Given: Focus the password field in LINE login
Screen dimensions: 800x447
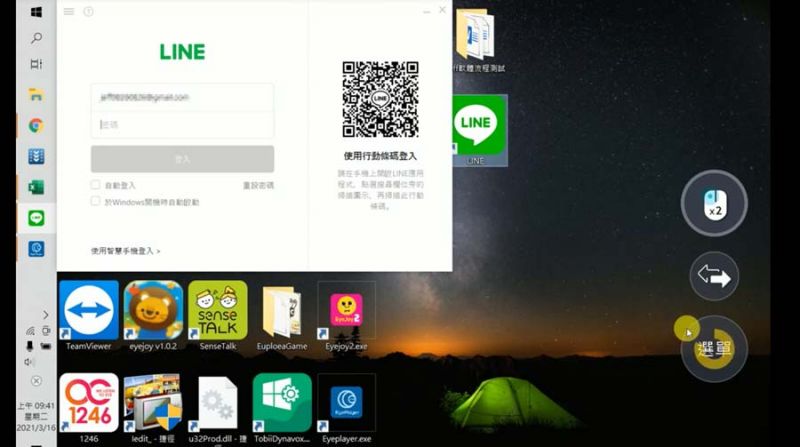Looking at the screenshot, I should [x=182, y=125].
